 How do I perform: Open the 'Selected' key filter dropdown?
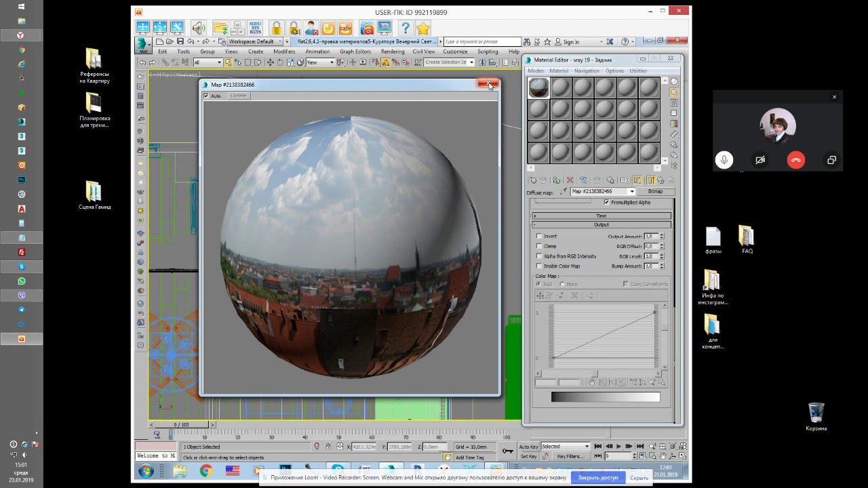tap(566, 447)
